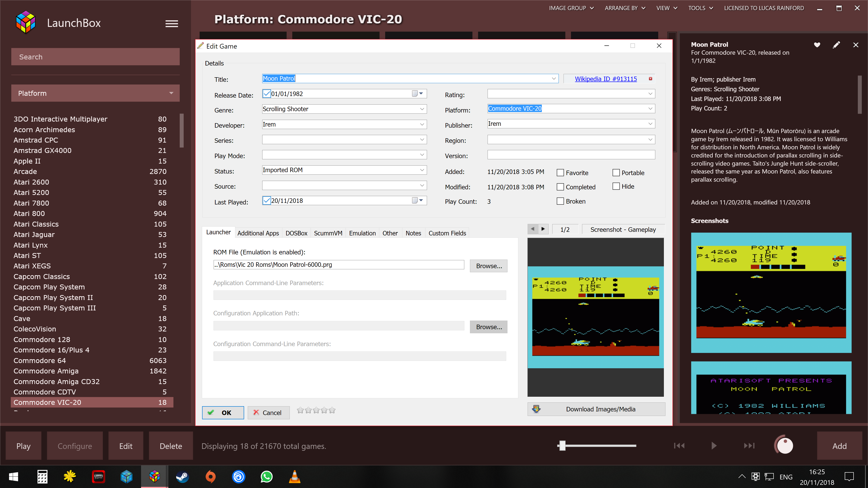This screenshot has width=868, height=488.
Task: Skip to next music track
Action: pos(749,446)
